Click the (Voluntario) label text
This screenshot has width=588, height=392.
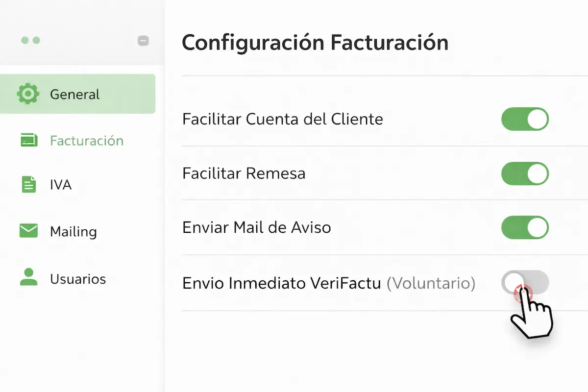tap(432, 283)
